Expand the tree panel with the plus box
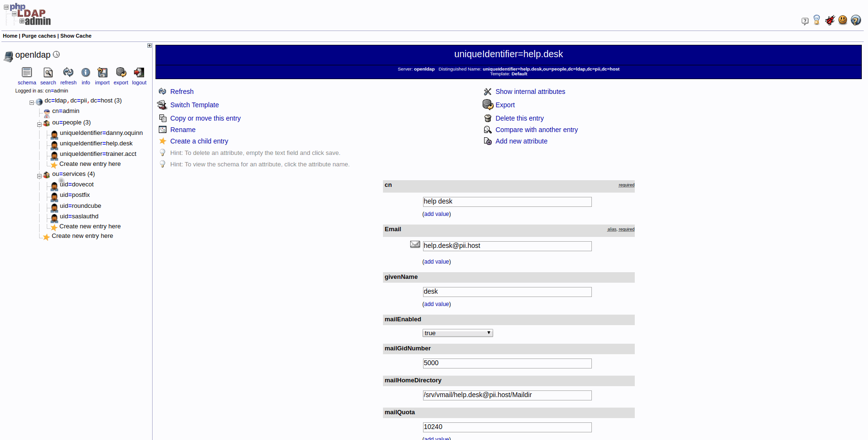The width and height of the screenshot is (868, 440). tap(149, 45)
